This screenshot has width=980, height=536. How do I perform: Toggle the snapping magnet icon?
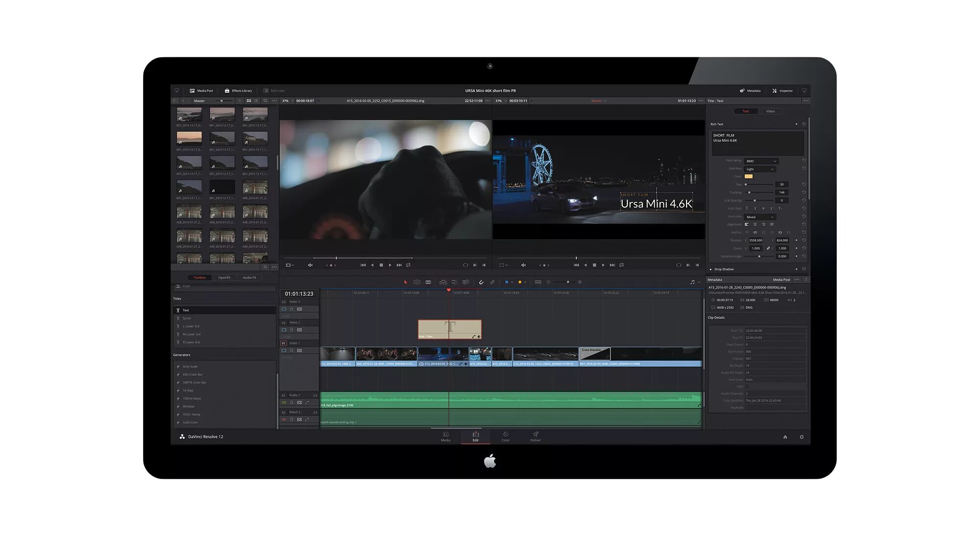tap(481, 282)
